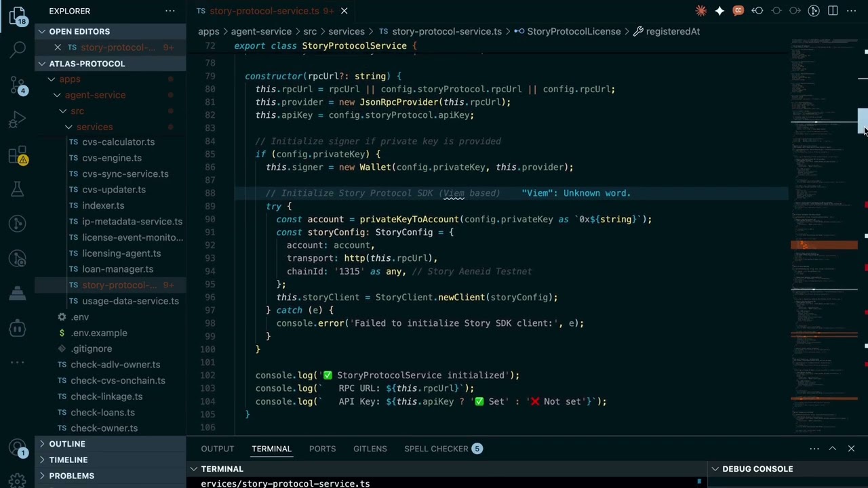Click line number 88 in gutter

tap(210, 193)
